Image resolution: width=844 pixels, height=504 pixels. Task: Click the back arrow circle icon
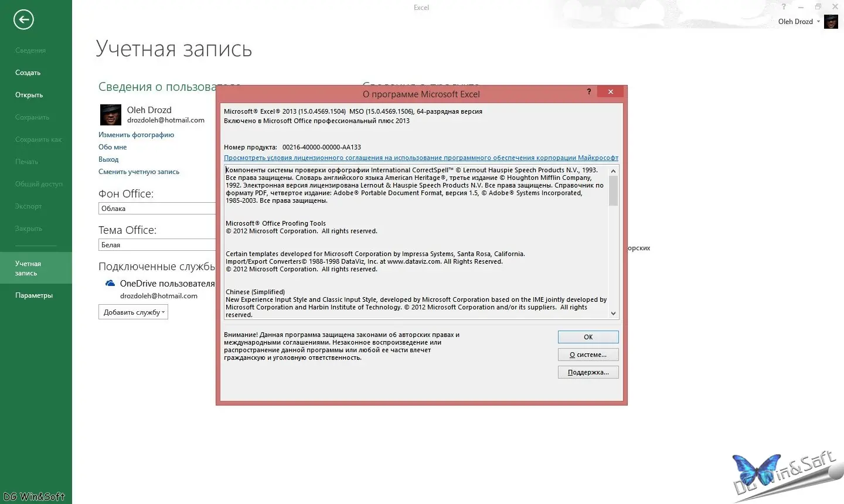tap(23, 20)
